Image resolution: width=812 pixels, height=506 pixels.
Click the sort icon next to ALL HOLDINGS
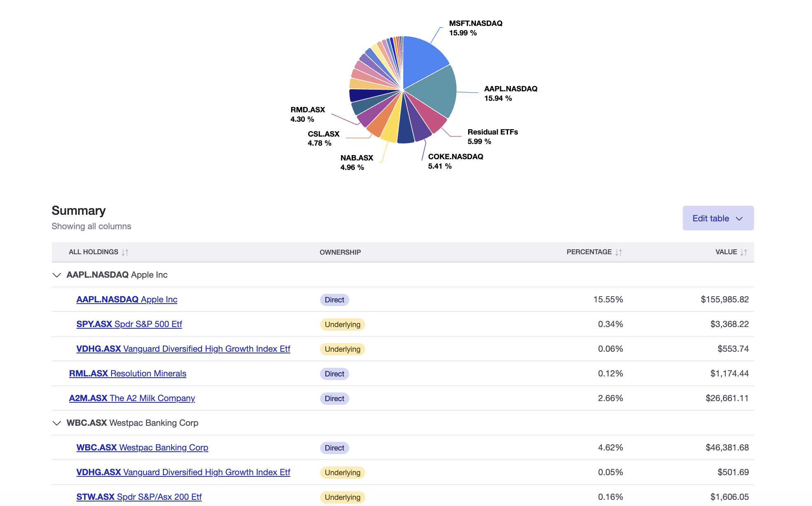click(125, 252)
